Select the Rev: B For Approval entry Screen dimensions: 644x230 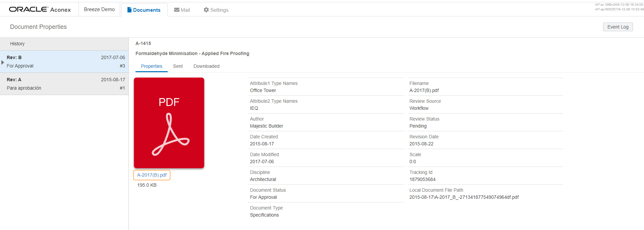pos(64,62)
